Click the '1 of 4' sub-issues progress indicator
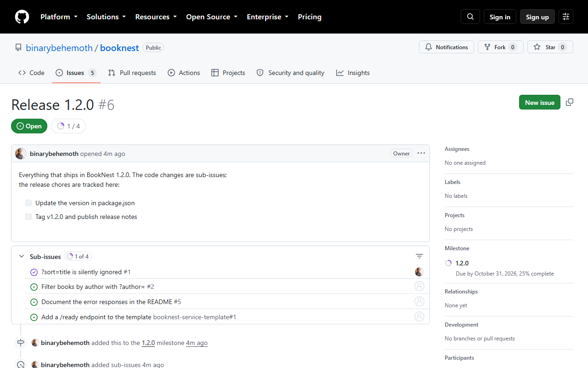Screen dimensions: 588x368 click(x=78, y=256)
